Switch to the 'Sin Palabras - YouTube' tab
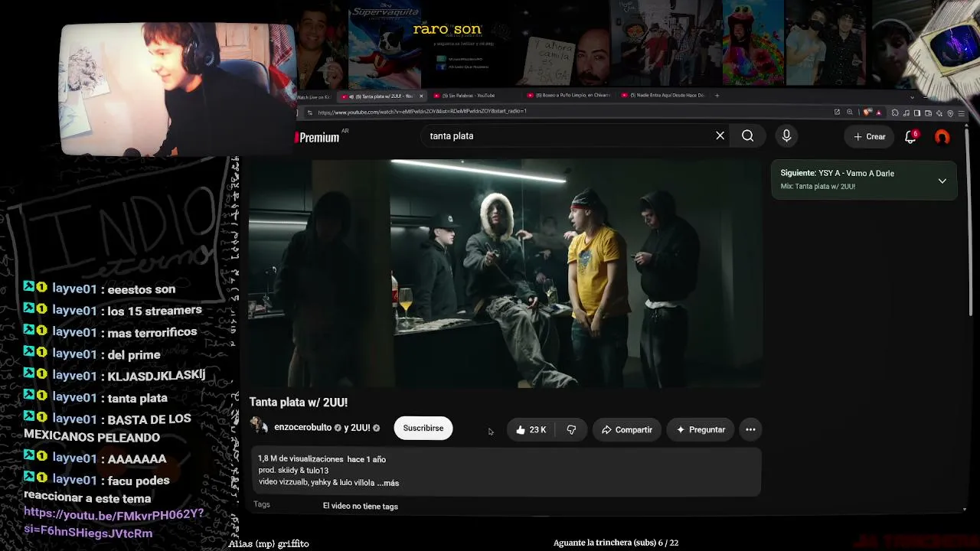 pyautogui.click(x=469, y=96)
